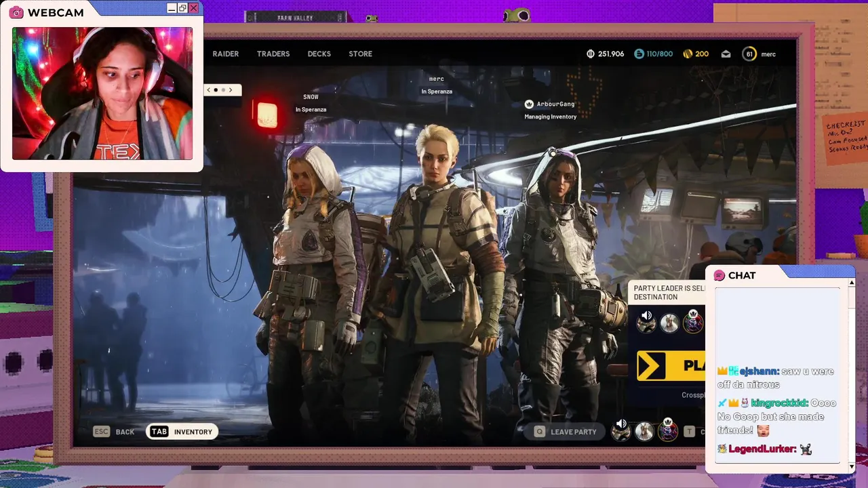Click speaker avatar beside Leave Party

[620, 430]
